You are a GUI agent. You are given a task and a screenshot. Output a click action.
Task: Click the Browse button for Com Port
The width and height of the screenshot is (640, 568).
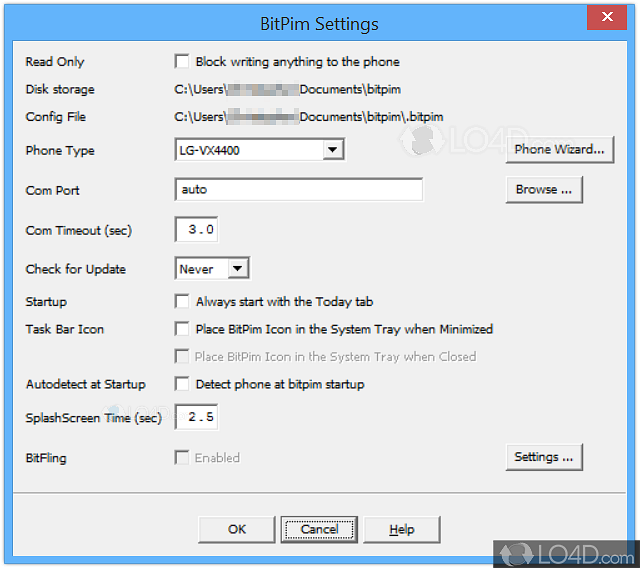[x=543, y=189]
